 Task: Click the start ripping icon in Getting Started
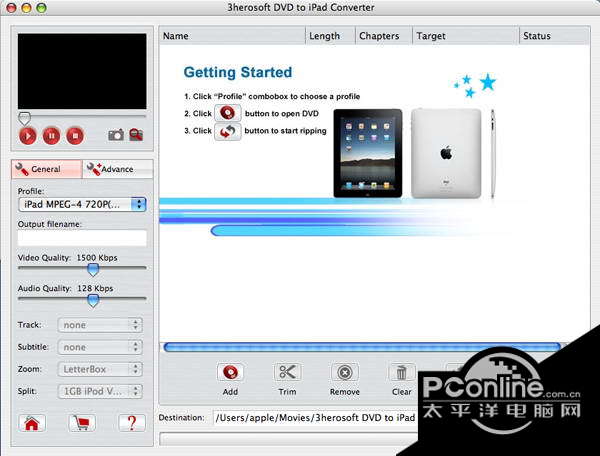pos(228,132)
